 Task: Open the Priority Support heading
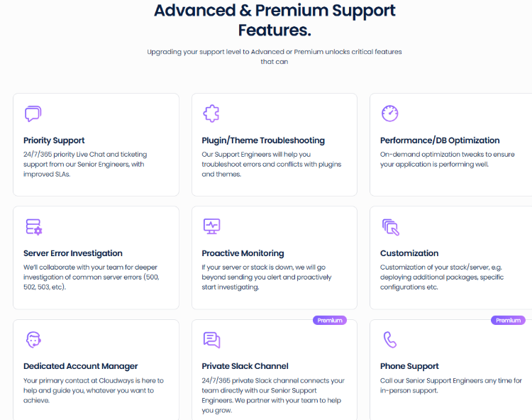pyautogui.click(x=54, y=140)
